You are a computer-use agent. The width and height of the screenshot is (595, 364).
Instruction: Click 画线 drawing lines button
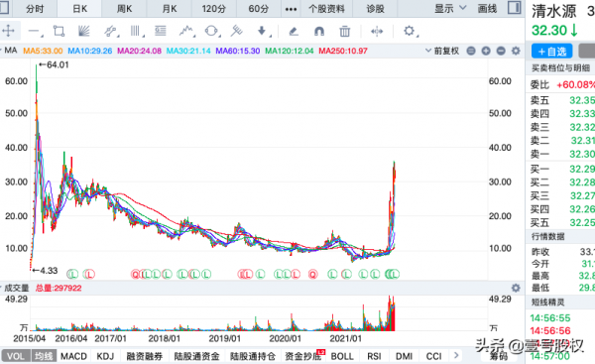click(x=487, y=8)
